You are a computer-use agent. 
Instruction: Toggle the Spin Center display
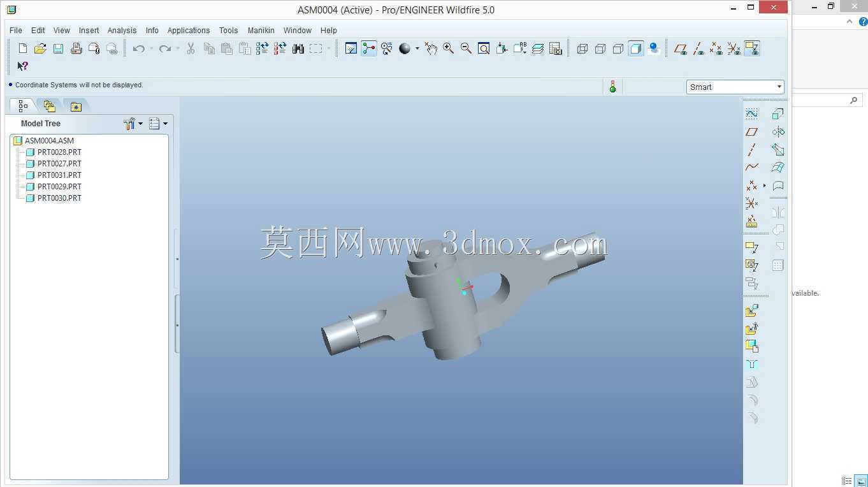click(369, 48)
